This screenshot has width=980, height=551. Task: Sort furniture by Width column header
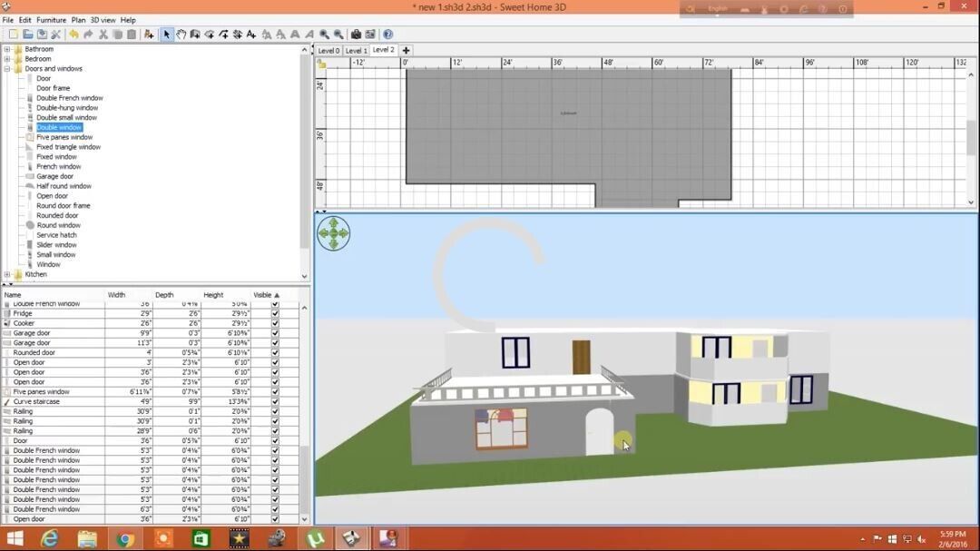(129, 295)
